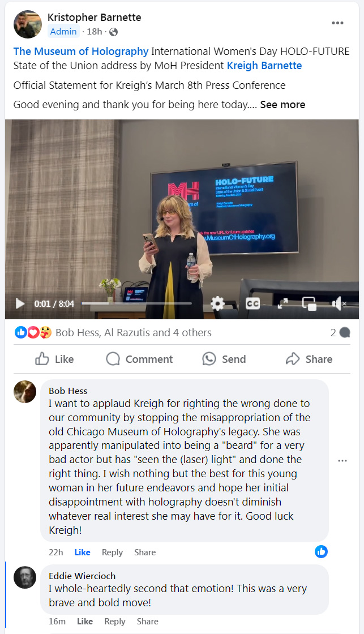
Task: Open Kreigh Barnette profile link
Action: click(x=264, y=66)
